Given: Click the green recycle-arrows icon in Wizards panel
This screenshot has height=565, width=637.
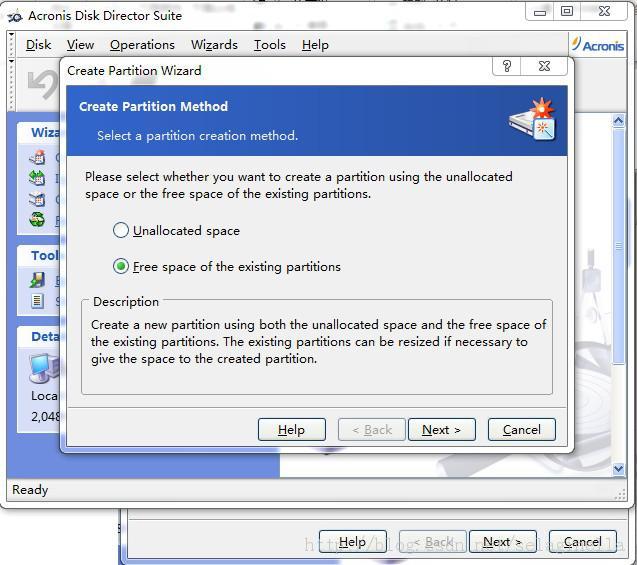Looking at the screenshot, I should pos(37,220).
